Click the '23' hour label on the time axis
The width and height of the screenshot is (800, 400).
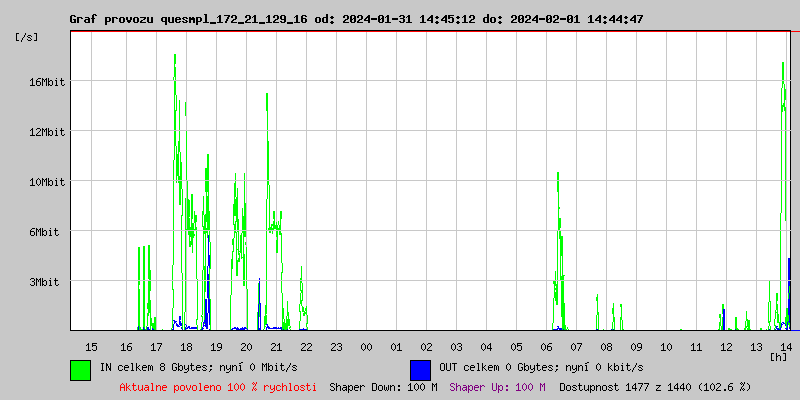[x=336, y=347]
